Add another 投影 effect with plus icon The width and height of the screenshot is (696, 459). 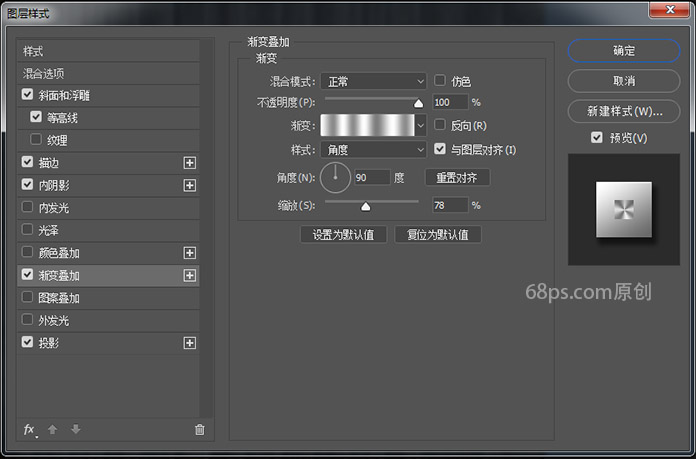pyautogui.click(x=190, y=343)
